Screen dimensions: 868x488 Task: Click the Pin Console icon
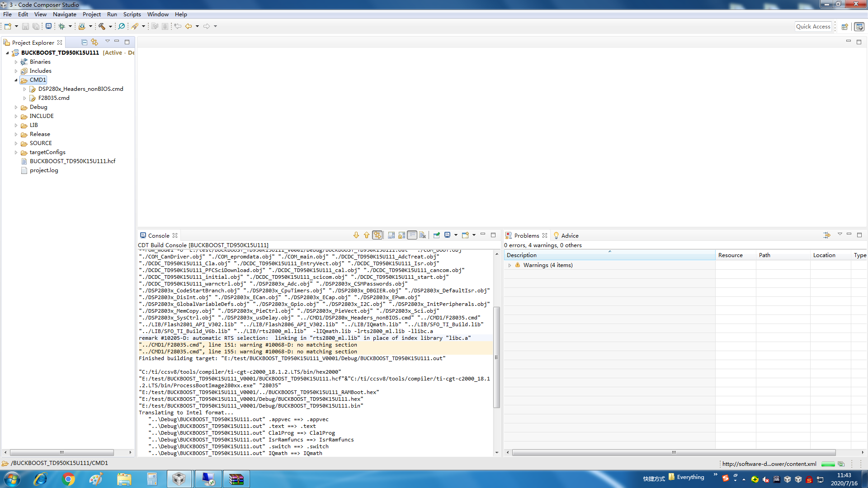(436, 235)
